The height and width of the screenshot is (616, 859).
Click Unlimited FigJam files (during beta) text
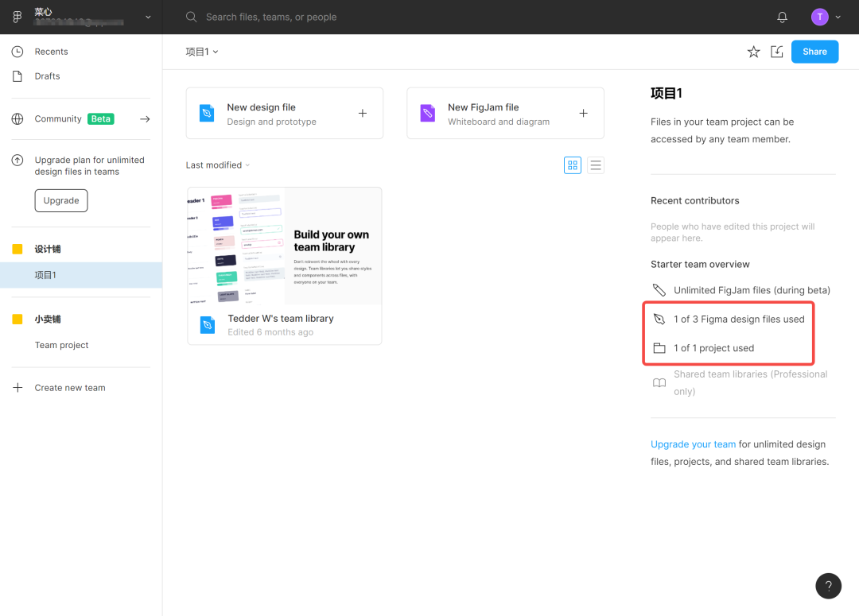[752, 290]
